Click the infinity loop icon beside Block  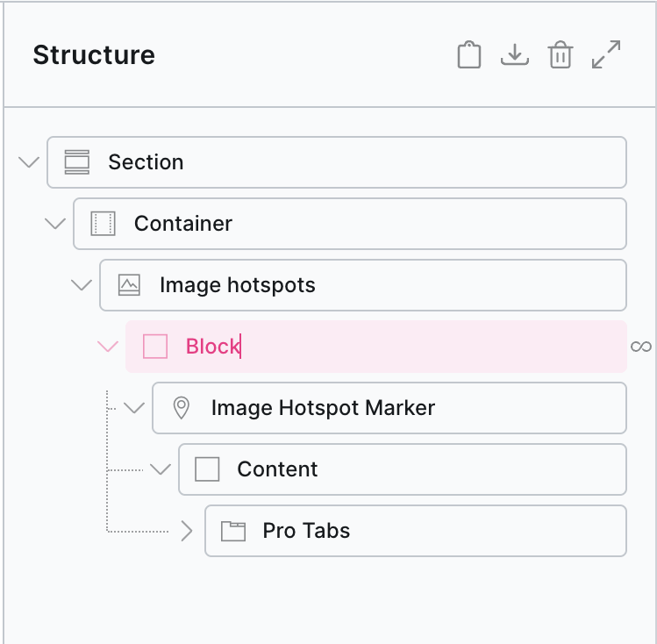click(641, 347)
